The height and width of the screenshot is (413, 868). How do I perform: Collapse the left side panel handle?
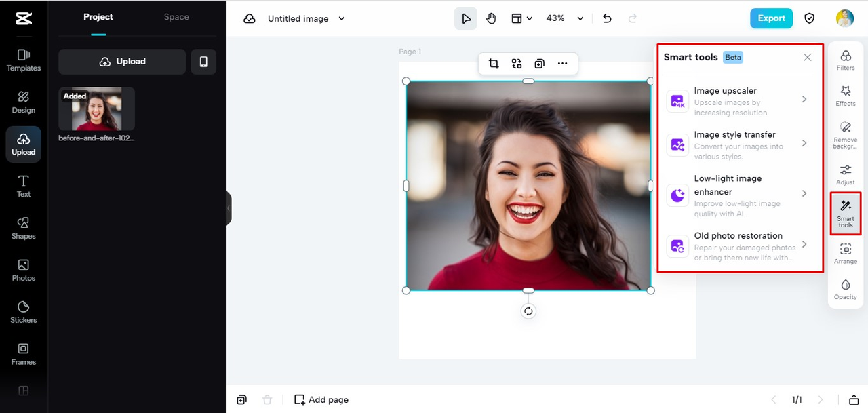(229, 208)
